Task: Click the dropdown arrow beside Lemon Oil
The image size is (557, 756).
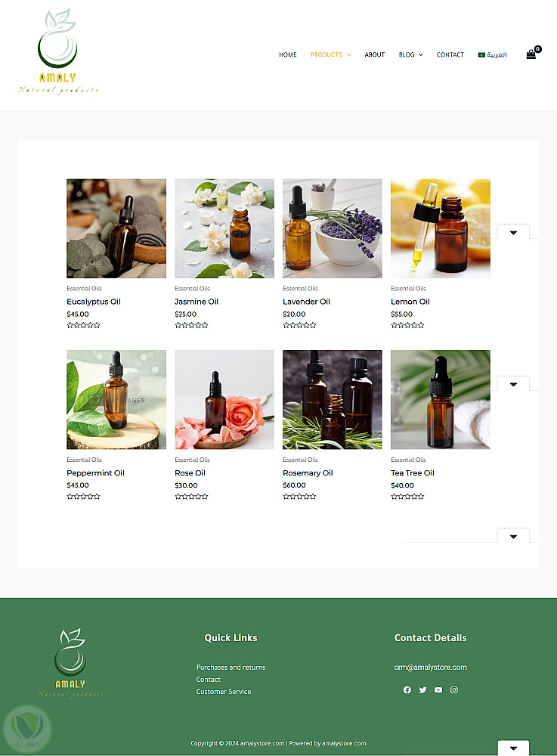Action: point(513,233)
